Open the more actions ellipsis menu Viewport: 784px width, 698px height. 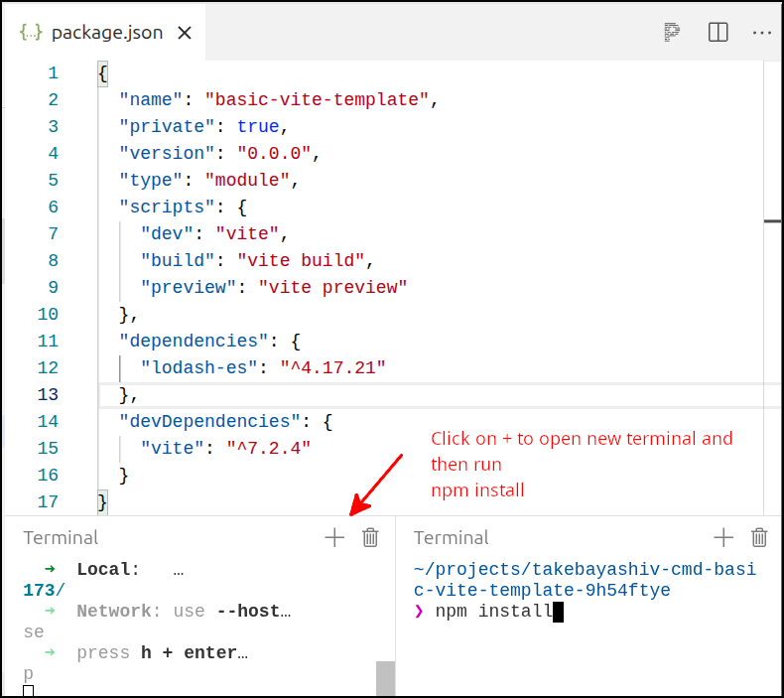point(761,33)
